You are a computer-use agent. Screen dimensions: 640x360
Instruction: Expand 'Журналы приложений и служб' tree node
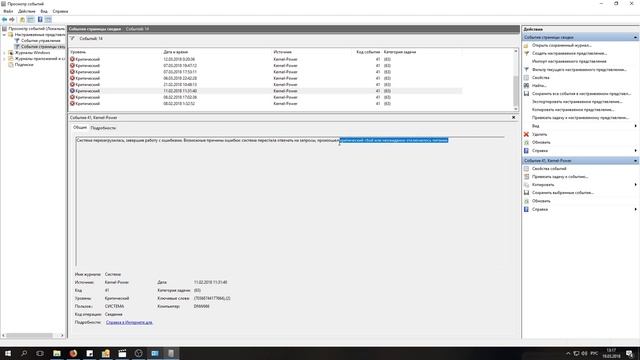[x=4, y=59]
